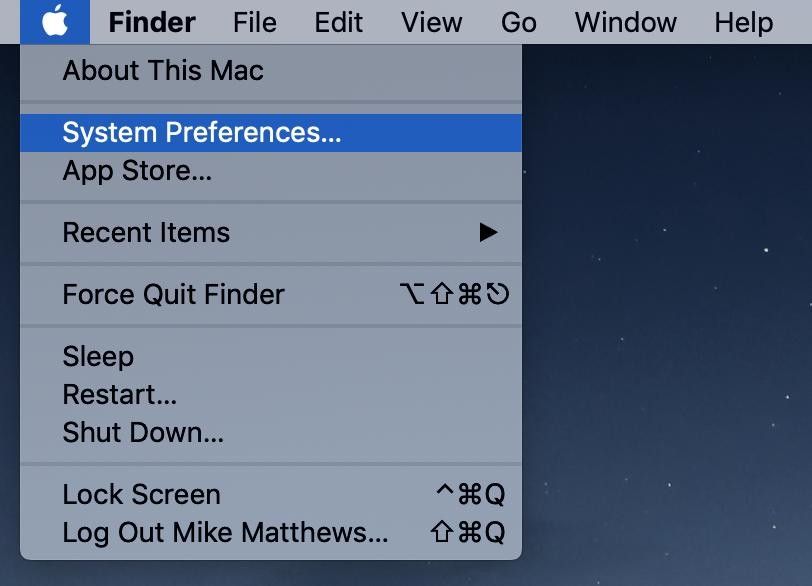812x586 pixels.
Task: Open the Edit menu
Action: pyautogui.click(x=338, y=22)
